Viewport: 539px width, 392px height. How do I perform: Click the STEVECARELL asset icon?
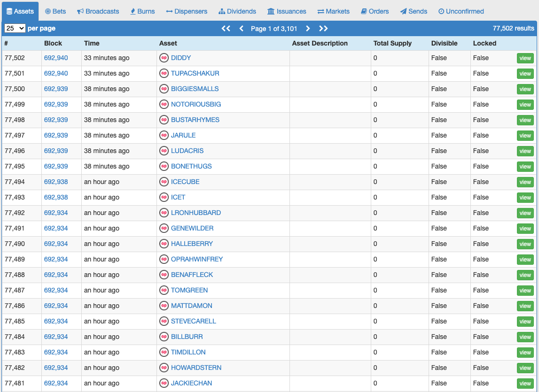pyautogui.click(x=164, y=321)
